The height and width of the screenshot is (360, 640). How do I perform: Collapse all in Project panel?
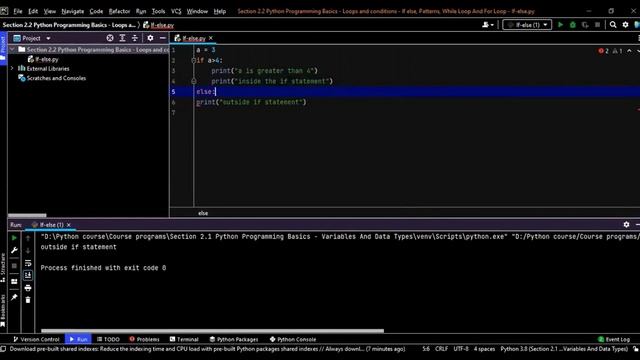coord(135,38)
